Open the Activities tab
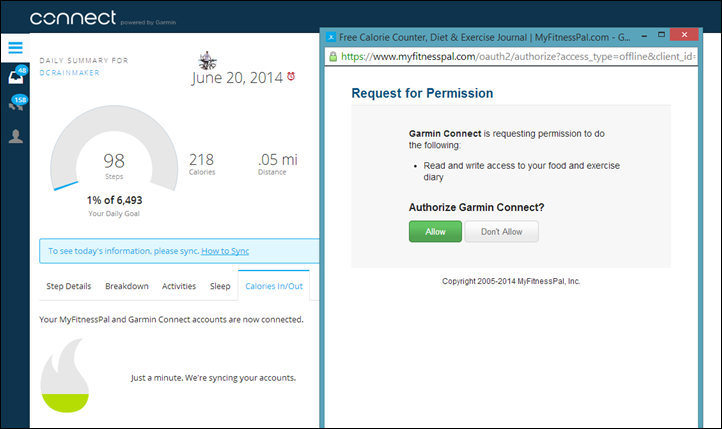 coord(179,286)
